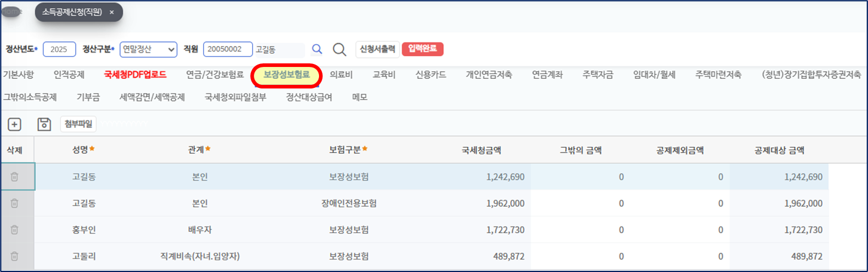Switch to the 정산대상급여 tab
868x272 pixels.
click(309, 97)
